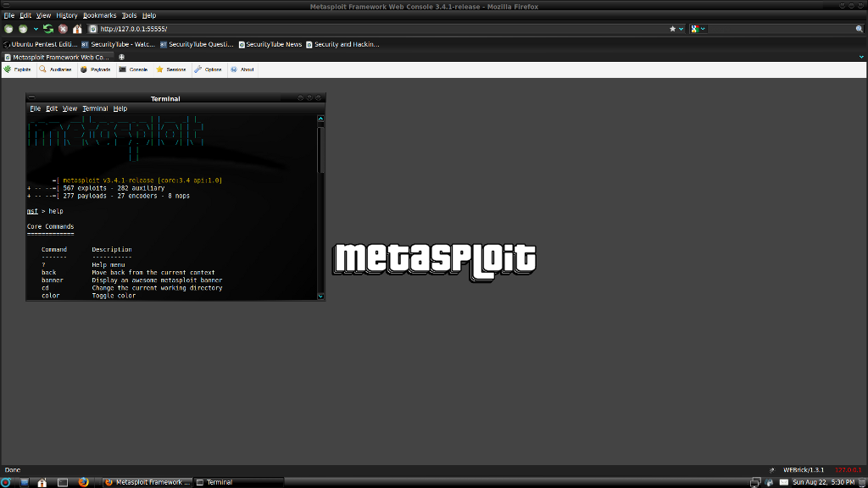
Task: Open a new tab with the plus button
Action: (x=121, y=57)
